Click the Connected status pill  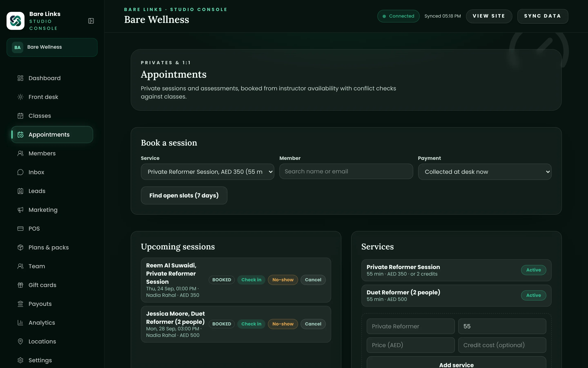coord(398,16)
